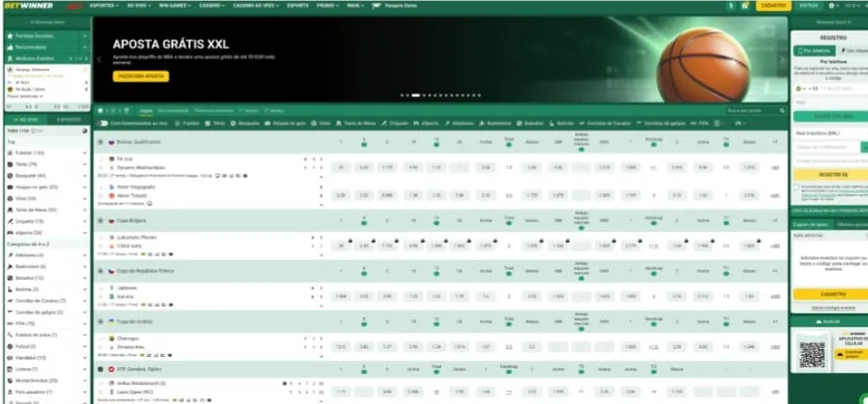This screenshot has width=868, height=404.
Task: Favorite the Russia Qualification league star
Action: click(101, 142)
